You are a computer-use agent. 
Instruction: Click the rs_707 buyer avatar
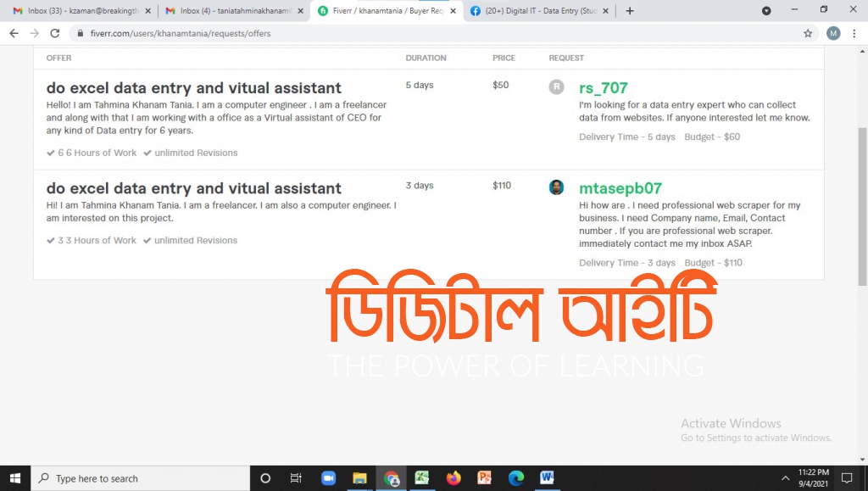click(x=556, y=86)
